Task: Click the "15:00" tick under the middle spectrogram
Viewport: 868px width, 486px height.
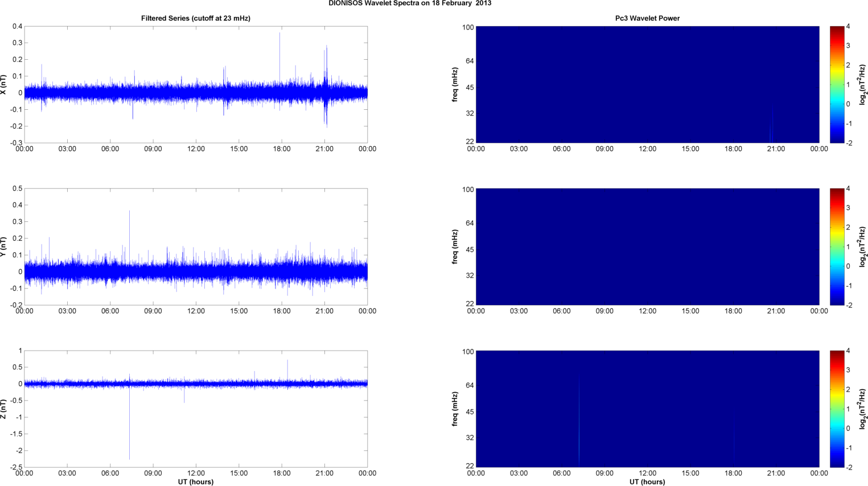Action: click(x=690, y=311)
